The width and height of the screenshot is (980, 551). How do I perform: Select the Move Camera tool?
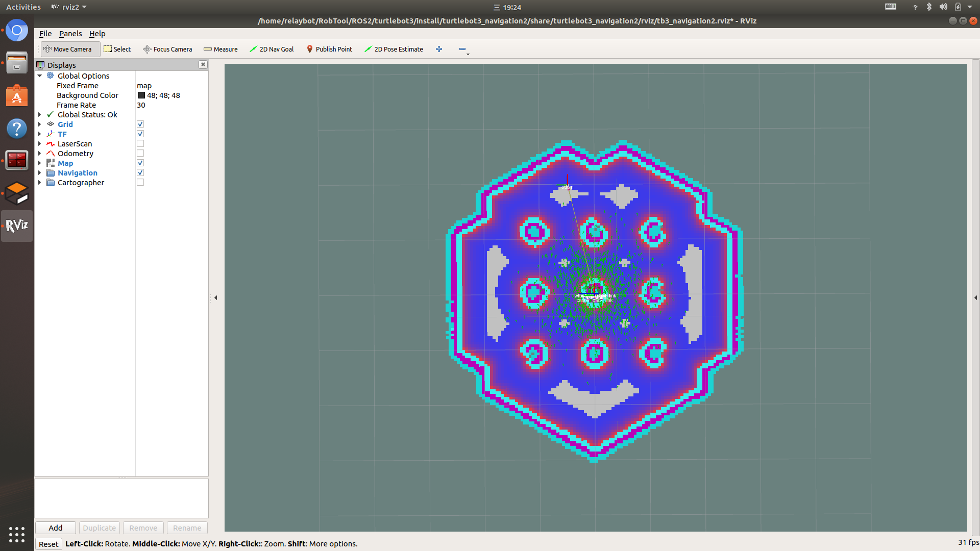pyautogui.click(x=68, y=49)
